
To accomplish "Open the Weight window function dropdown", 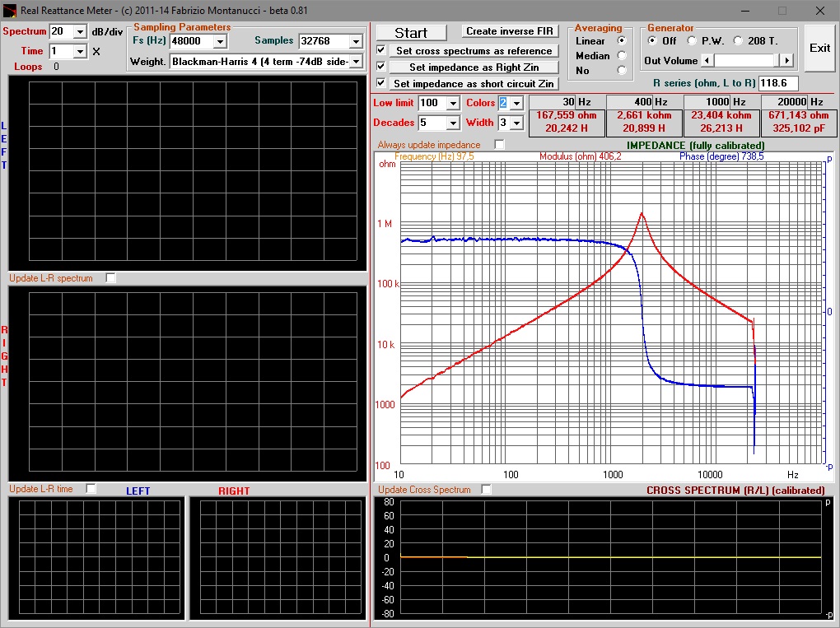I will point(356,62).
